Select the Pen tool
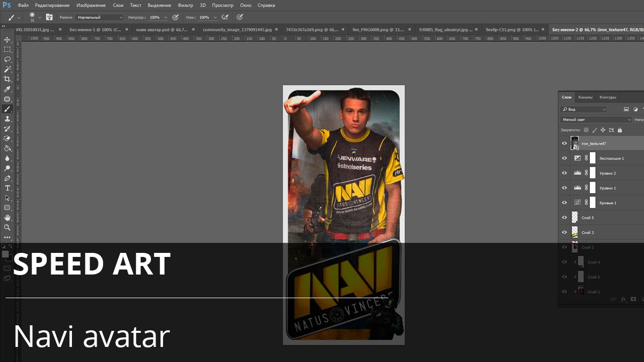Viewport: 644px width, 362px height. pyautogui.click(x=7, y=178)
